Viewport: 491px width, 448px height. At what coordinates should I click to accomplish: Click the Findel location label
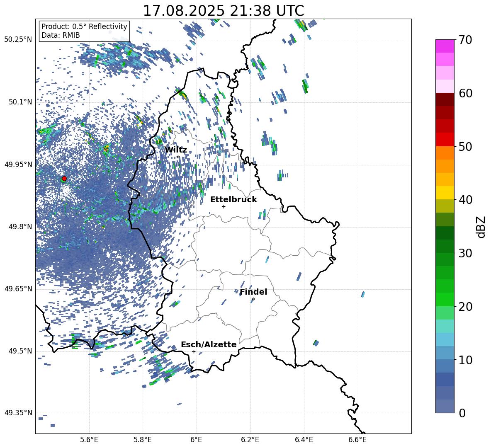[x=253, y=292]
